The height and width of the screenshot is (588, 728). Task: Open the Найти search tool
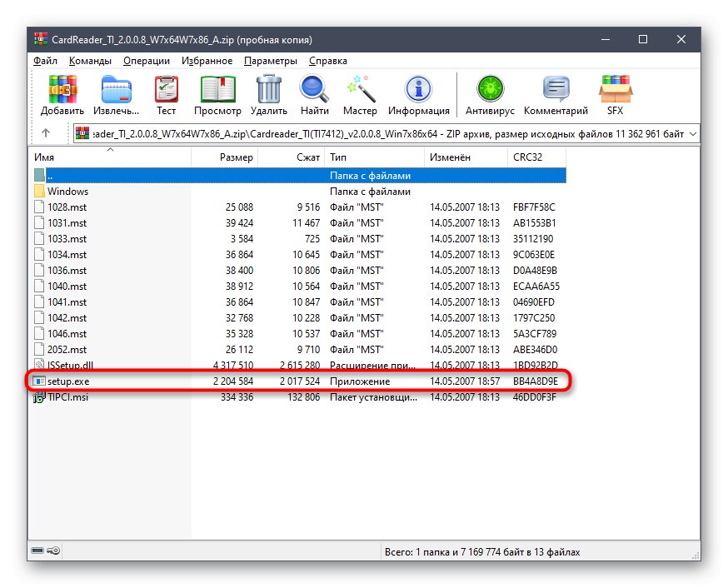[x=314, y=88]
